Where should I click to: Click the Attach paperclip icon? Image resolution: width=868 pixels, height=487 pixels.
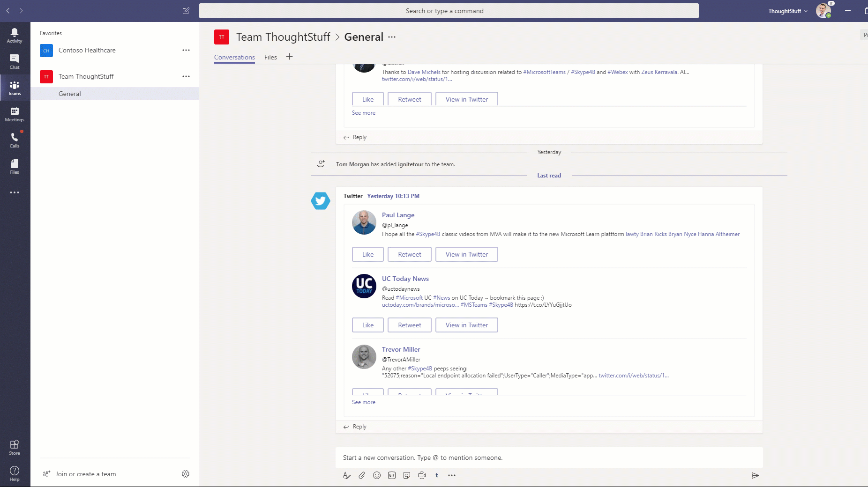pos(362,475)
